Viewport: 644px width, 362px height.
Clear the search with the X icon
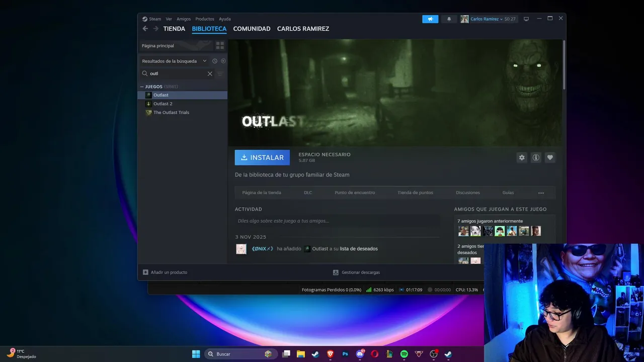210,73
